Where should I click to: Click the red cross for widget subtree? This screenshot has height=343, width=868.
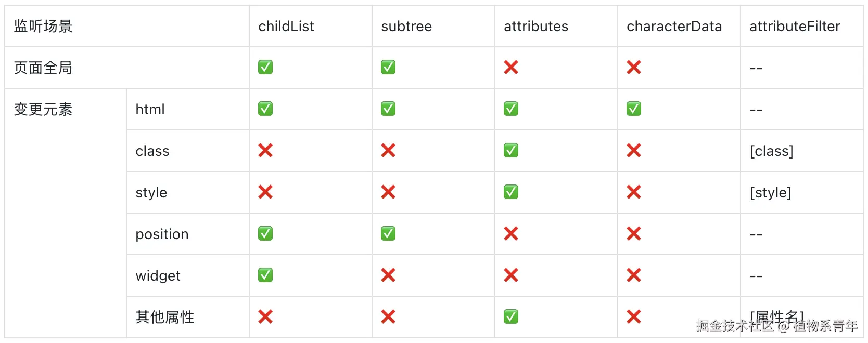388,275
